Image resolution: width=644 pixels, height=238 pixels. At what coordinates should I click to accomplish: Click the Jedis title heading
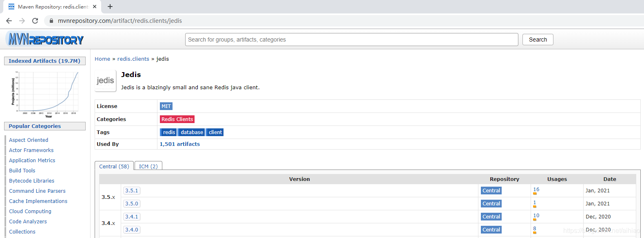tap(131, 75)
